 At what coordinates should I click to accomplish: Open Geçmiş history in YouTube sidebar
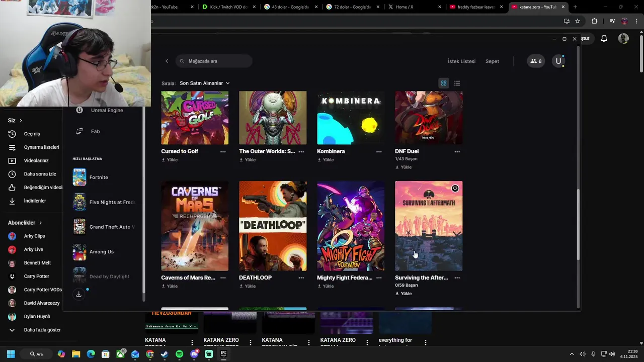click(32, 134)
